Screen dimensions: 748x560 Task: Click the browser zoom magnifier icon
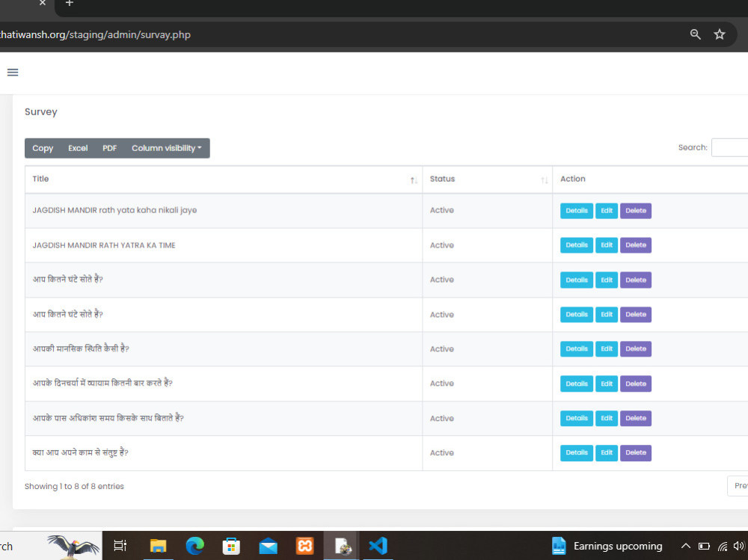coord(695,34)
